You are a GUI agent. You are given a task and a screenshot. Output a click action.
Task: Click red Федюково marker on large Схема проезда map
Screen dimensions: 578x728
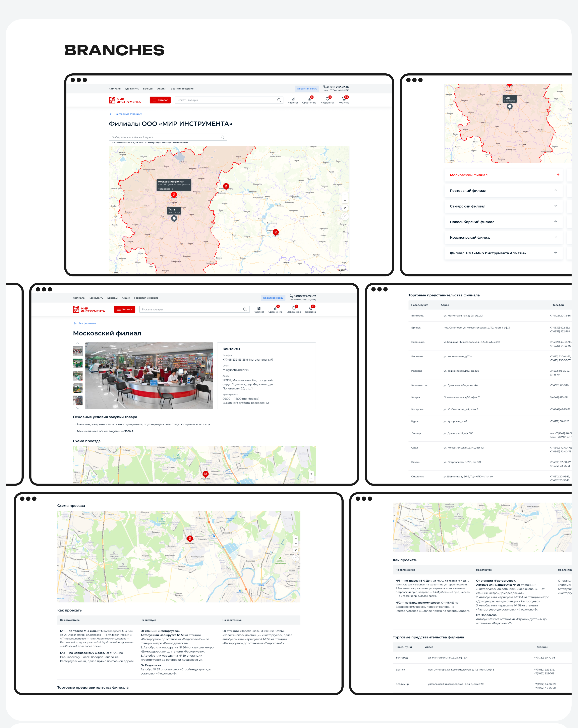(190, 538)
